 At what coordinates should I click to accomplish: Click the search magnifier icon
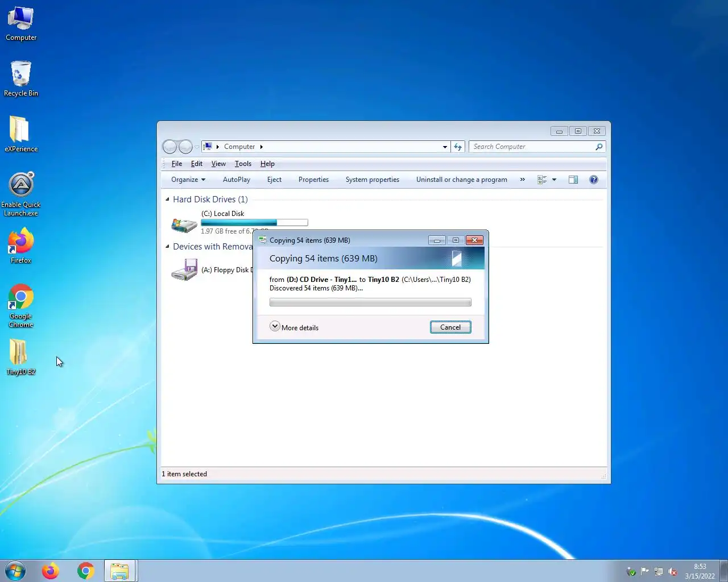click(598, 147)
